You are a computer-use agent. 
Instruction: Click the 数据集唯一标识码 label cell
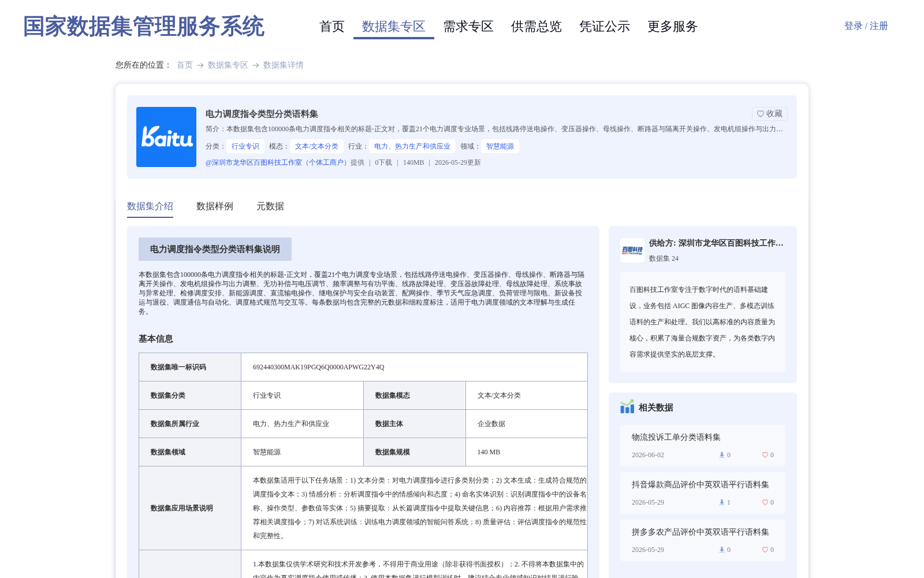[x=190, y=367]
